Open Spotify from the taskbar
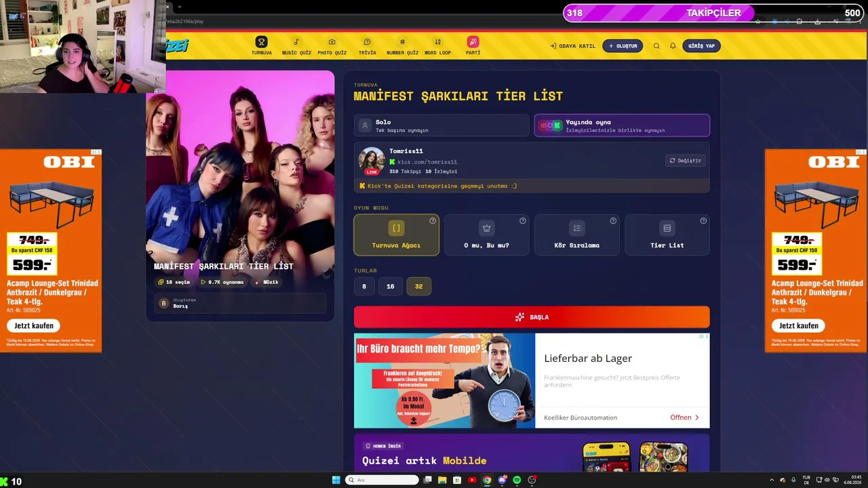 tap(517, 481)
